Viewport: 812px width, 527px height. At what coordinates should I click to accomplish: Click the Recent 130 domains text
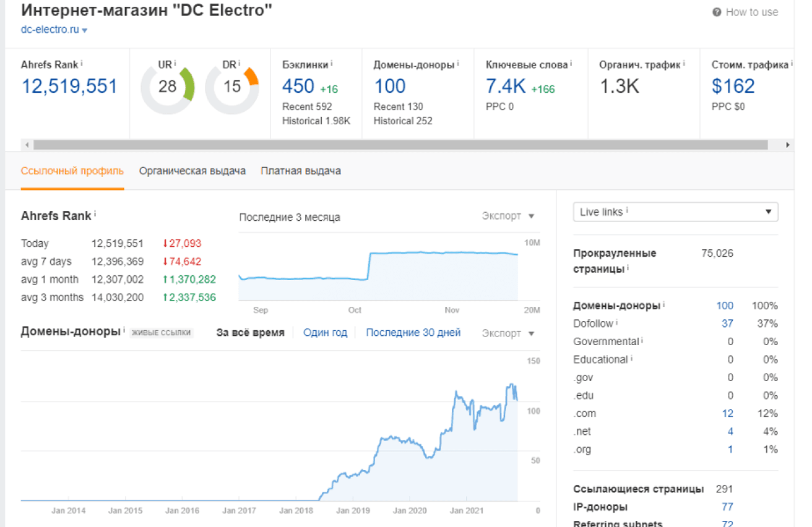(x=398, y=106)
